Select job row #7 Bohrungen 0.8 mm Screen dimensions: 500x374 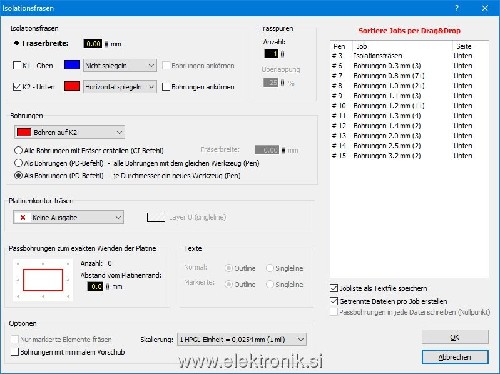click(409, 76)
